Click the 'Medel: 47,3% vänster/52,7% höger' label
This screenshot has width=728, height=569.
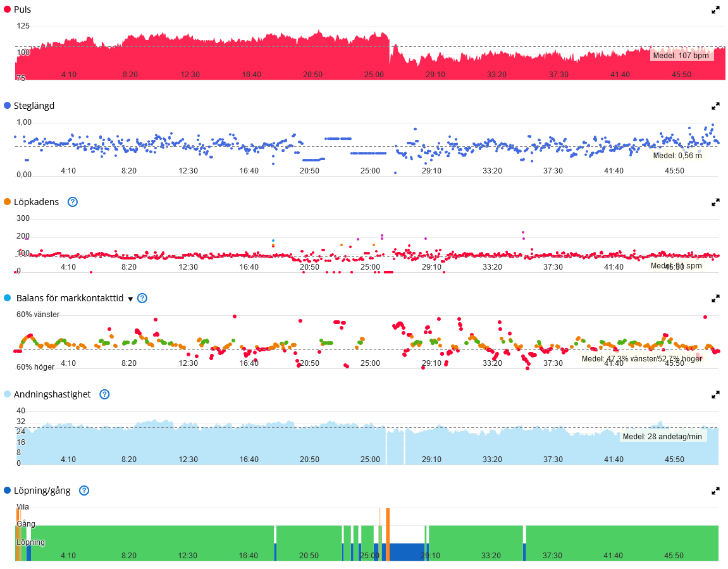point(641,359)
